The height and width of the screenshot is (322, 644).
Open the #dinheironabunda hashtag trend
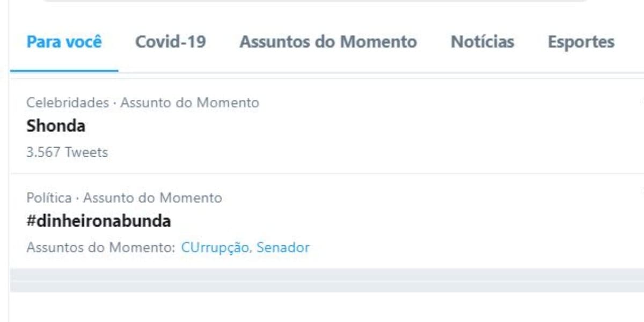click(x=99, y=221)
